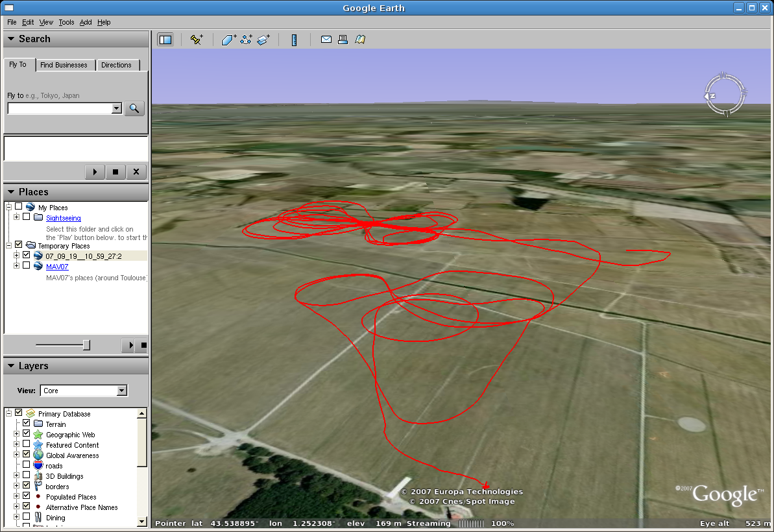Open the File menu
This screenshot has height=532, width=774.
click(x=12, y=22)
